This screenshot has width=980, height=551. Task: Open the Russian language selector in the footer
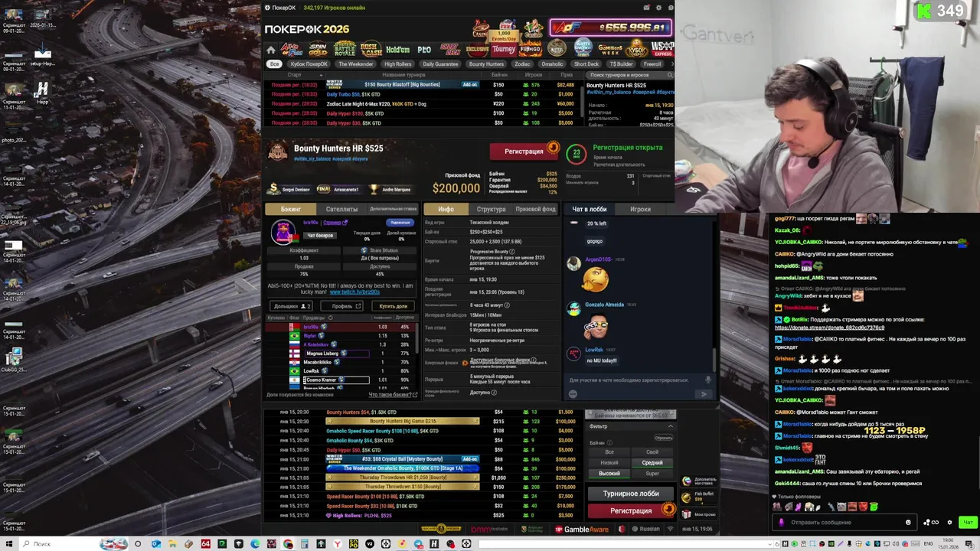(x=645, y=529)
